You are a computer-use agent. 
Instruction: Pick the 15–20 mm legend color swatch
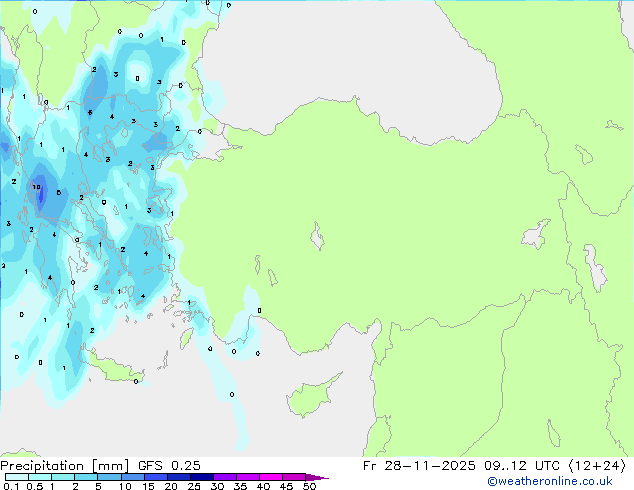coord(155,477)
